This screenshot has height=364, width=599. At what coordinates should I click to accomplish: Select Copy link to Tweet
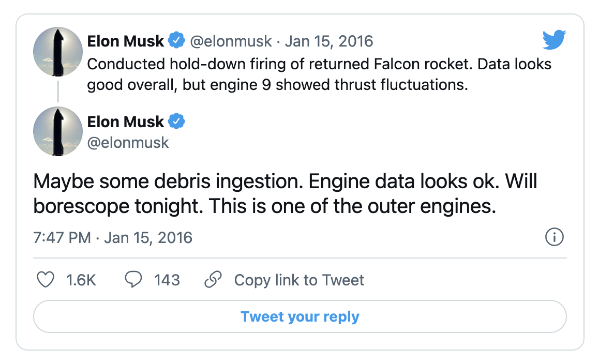point(299,280)
